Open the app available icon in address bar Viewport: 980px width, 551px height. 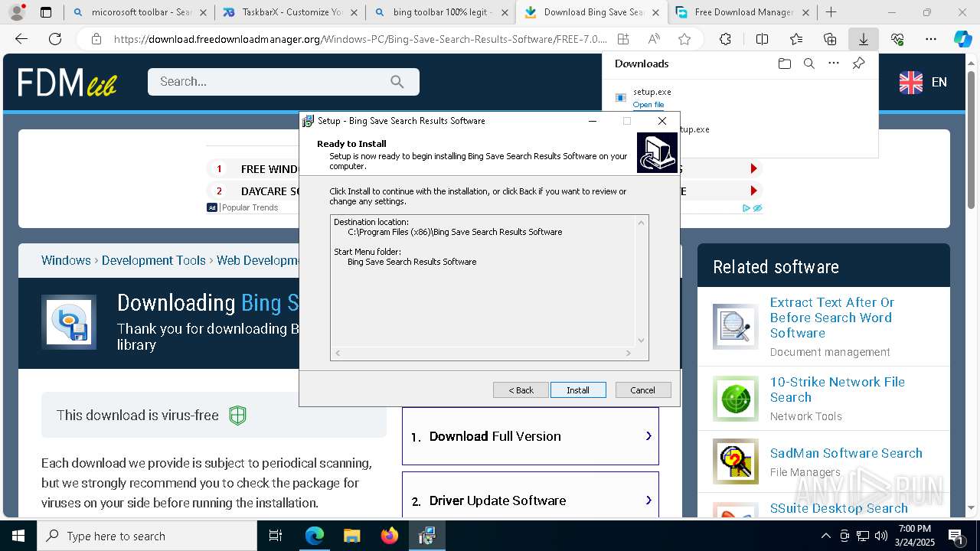click(x=623, y=39)
